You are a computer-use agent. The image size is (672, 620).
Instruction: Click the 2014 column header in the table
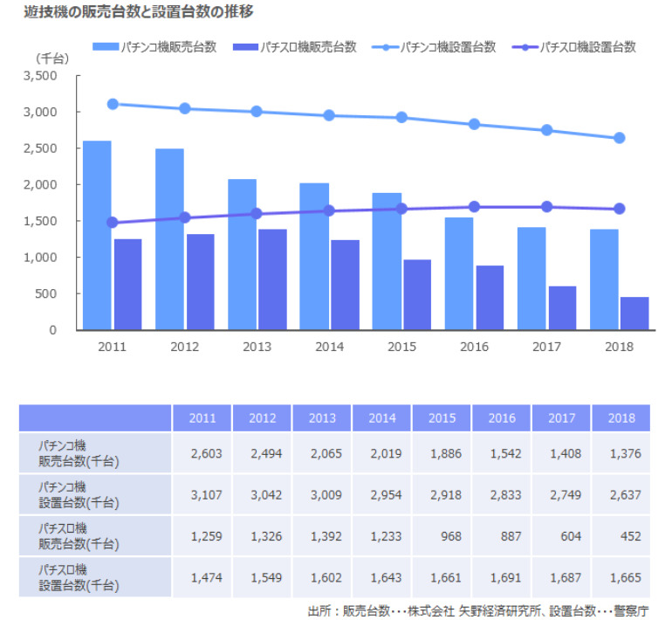(382, 418)
